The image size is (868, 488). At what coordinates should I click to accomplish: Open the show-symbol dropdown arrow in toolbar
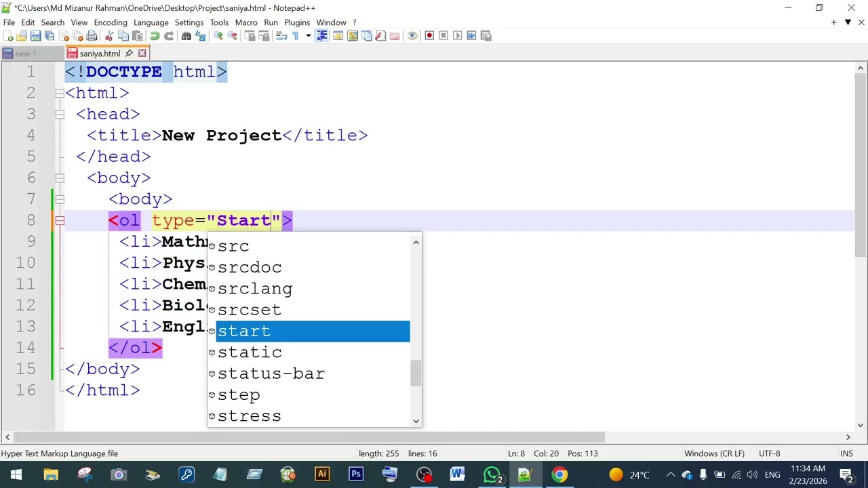point(308,36)
